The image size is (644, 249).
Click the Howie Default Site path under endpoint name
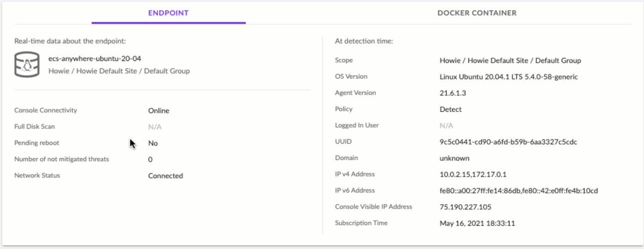tap(119, 71)
